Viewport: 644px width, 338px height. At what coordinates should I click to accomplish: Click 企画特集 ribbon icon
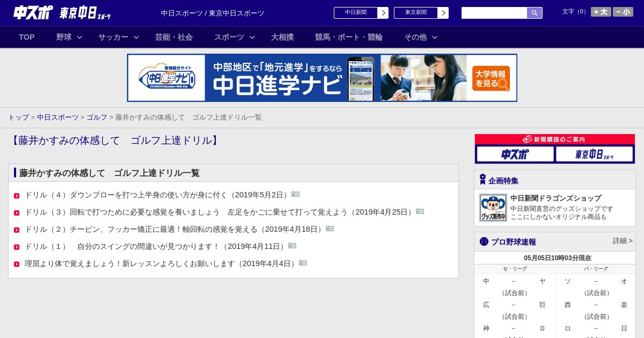tap(482, 180)
